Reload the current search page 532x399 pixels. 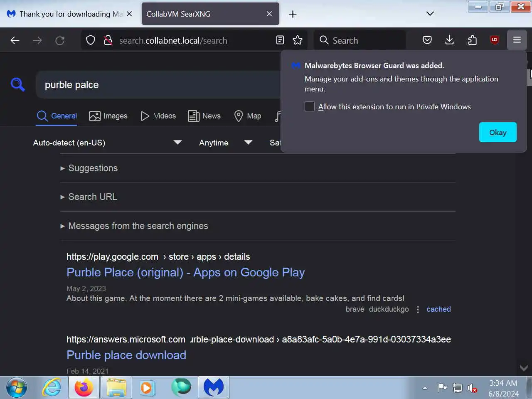60,40
